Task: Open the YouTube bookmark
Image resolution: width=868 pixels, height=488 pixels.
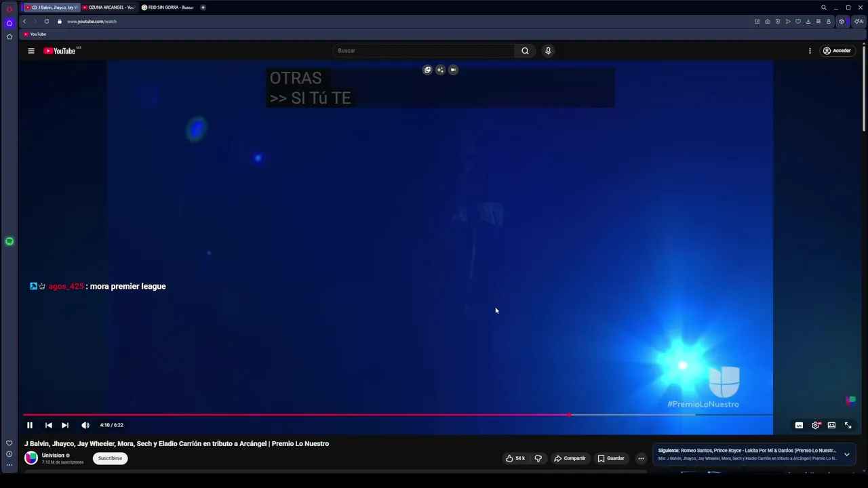Action: [35, 34]
